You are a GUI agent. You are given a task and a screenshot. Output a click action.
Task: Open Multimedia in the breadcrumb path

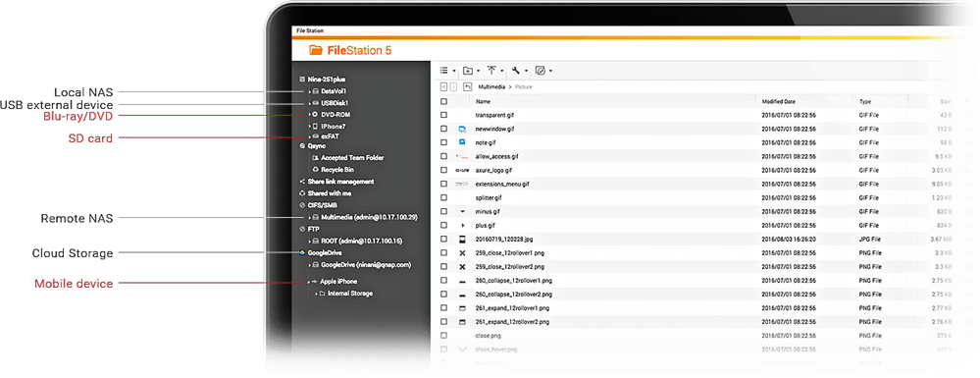click(x=491, y=87)
